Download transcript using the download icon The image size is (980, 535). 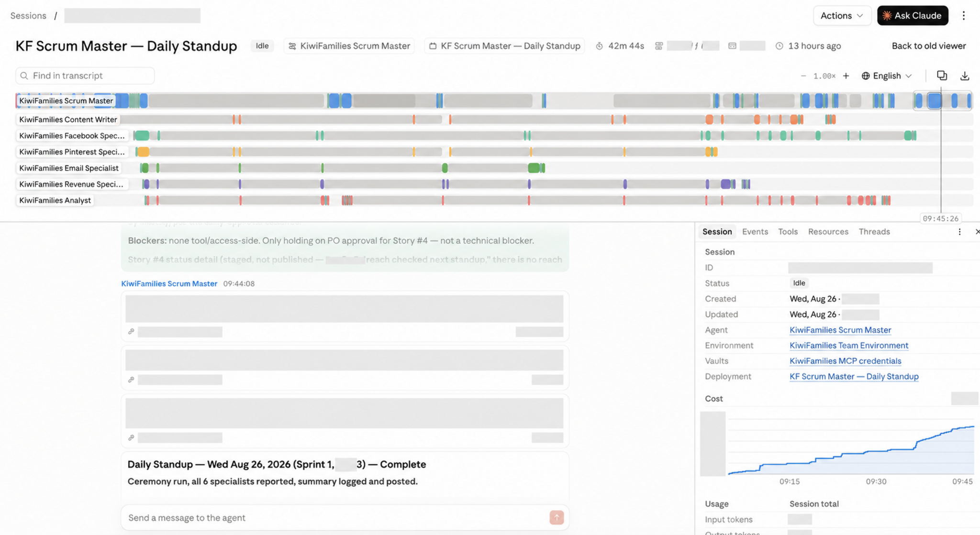tap(965, 76)
